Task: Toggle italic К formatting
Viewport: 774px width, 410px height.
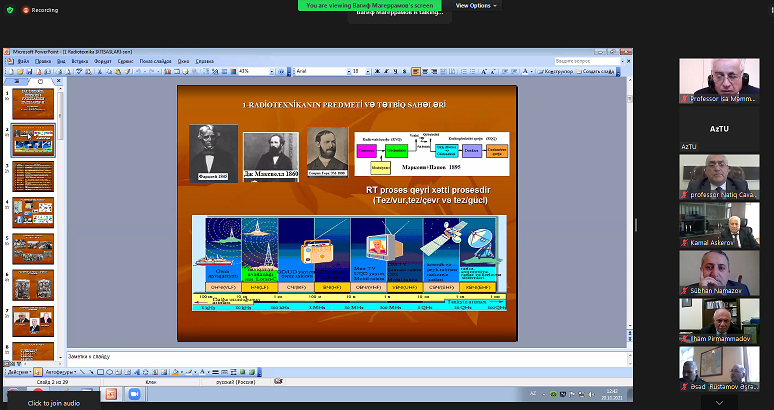Action: pyautogui.click(x=387, y=72)
